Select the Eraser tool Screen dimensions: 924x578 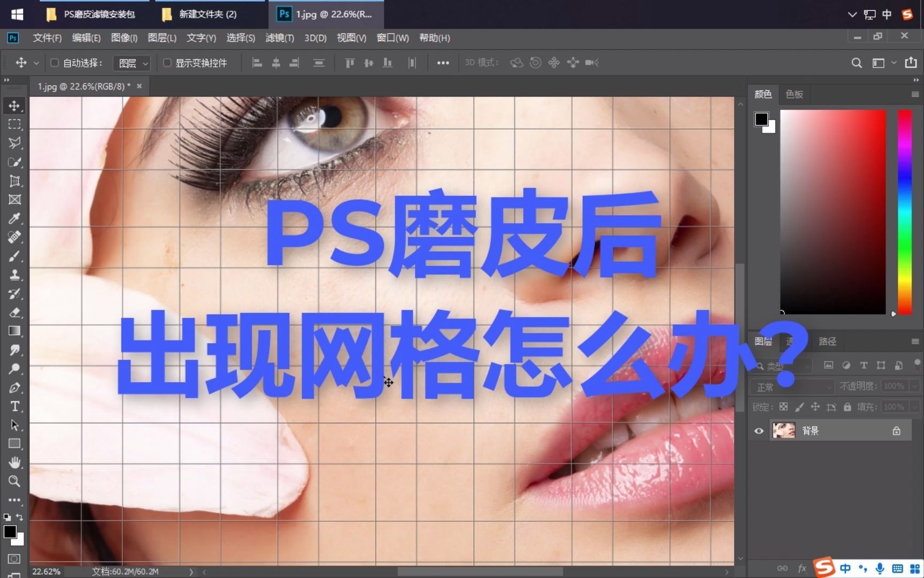click(x=13, y=313)
